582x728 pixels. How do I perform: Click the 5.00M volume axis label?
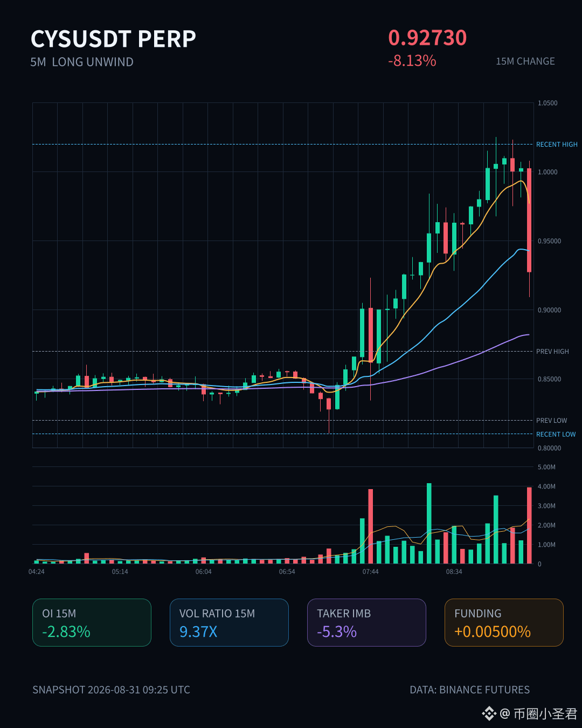[x=546, y=467]
